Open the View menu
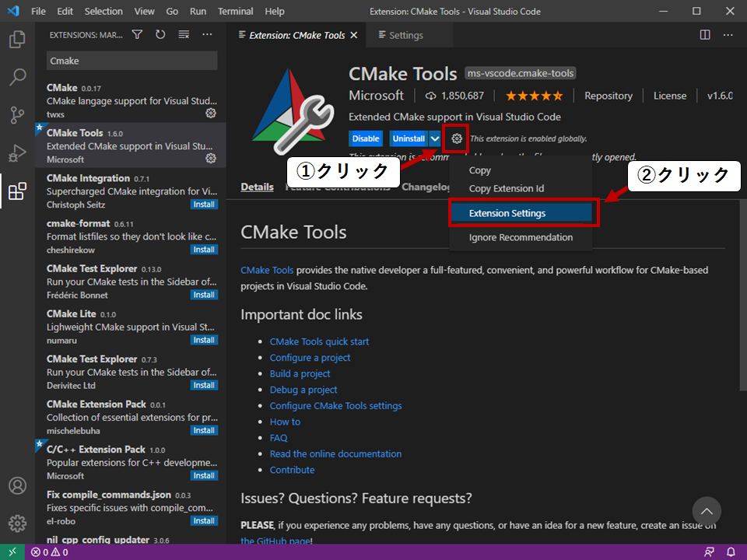The width and height of the screenshot is (747, 560). pyautogui.click(x=144, y=11)
